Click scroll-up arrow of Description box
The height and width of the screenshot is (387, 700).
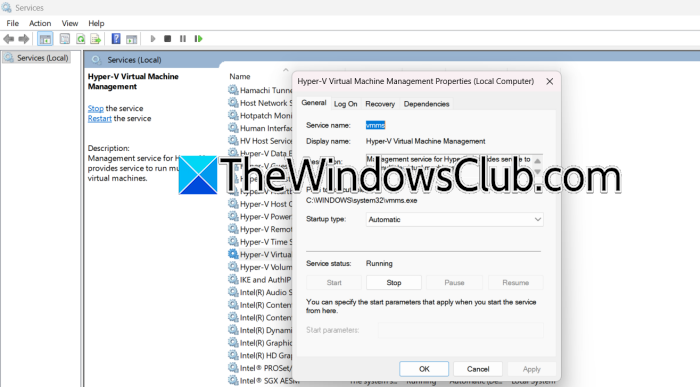click(x=538, y=161)
